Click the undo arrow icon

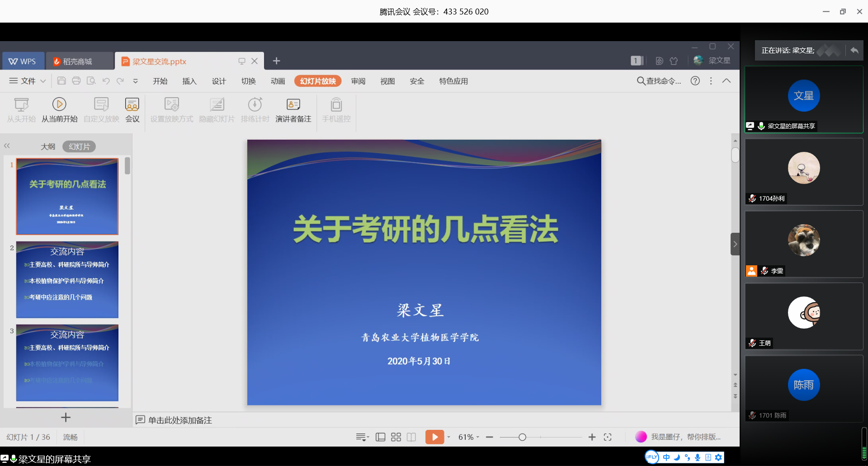[106, 81]
